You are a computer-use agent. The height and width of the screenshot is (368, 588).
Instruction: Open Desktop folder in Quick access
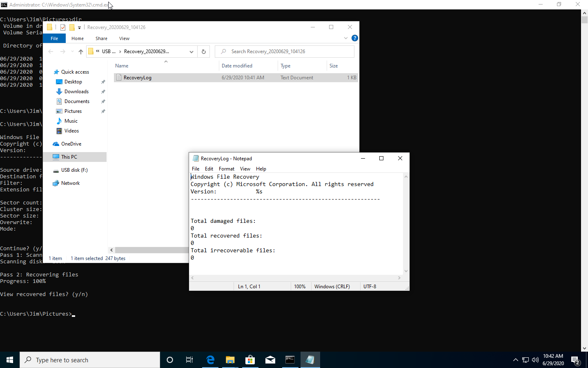tap(73, 82)
